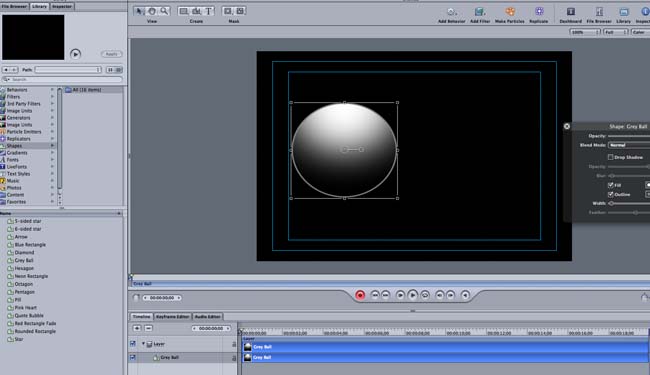
Task: Click the arrow beside Particle Emitters
Action: 52,131
